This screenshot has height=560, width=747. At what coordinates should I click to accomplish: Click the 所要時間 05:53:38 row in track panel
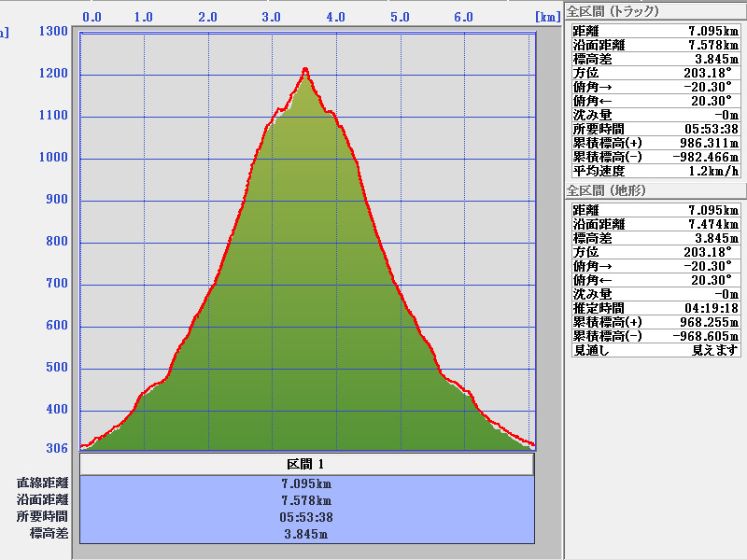tap(655, 128)
